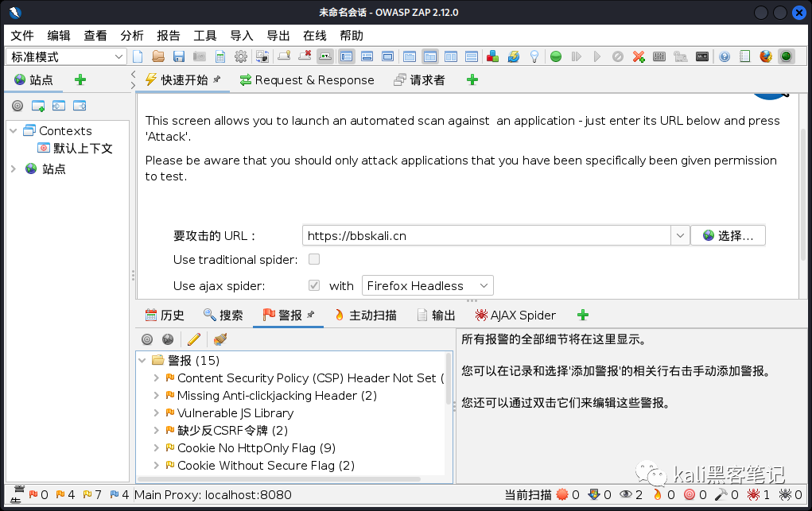The width and height of the screenshot is (812, 511).
Task: Switch to the 历史 tab
Action: pos(165,316)
